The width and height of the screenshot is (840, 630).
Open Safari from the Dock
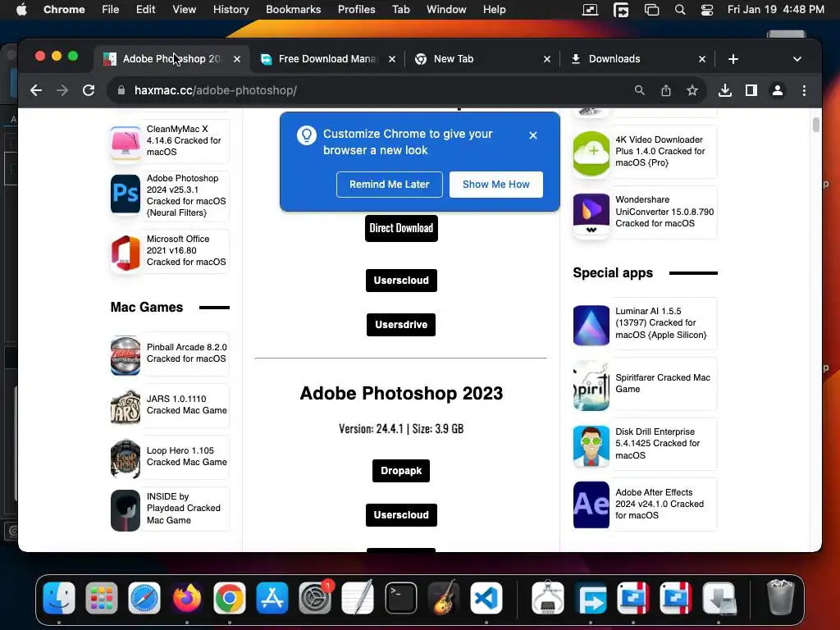point(144,598)
